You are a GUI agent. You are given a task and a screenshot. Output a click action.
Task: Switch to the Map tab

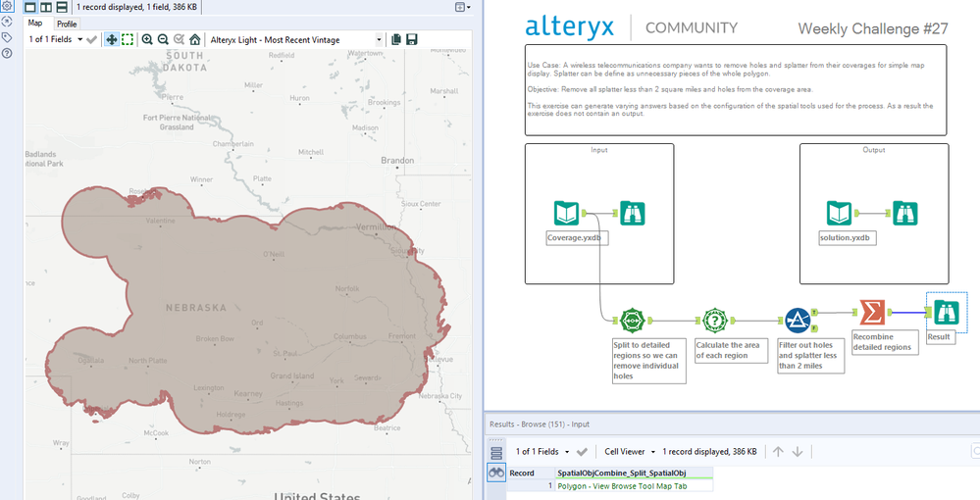coord(35,24)
